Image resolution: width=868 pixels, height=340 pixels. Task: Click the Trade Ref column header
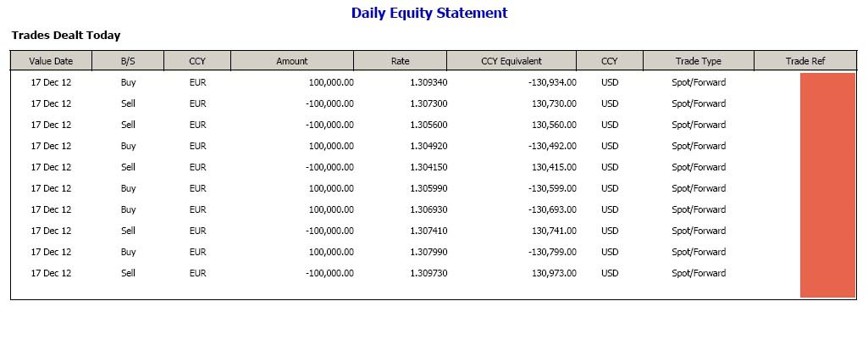pos(805,61)
